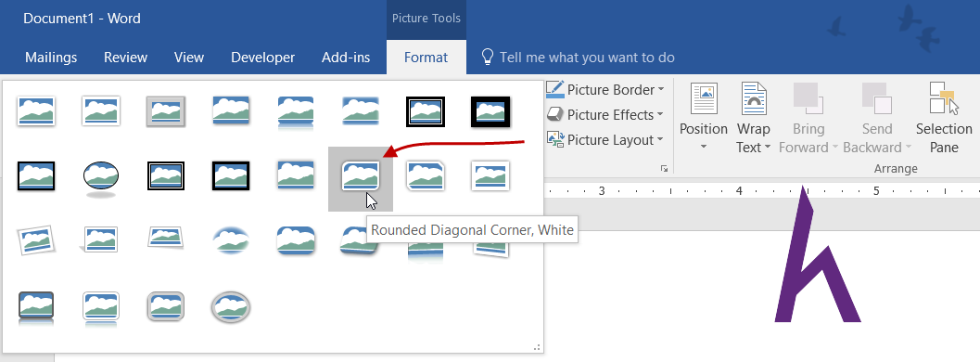The image size is (980, 362).
Task: Apply Relaxed Perspective, White picture style
Action: click(x=166, y=239)
